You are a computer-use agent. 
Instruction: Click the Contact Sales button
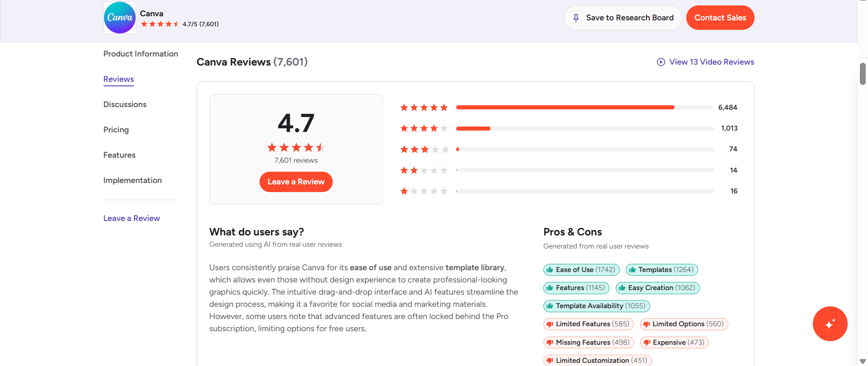(x=720, y=18)
